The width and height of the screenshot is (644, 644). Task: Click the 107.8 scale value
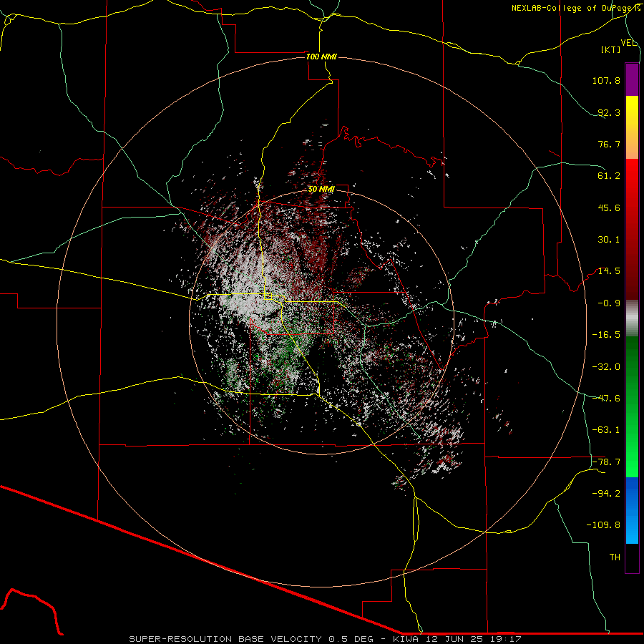click(606, 80)
